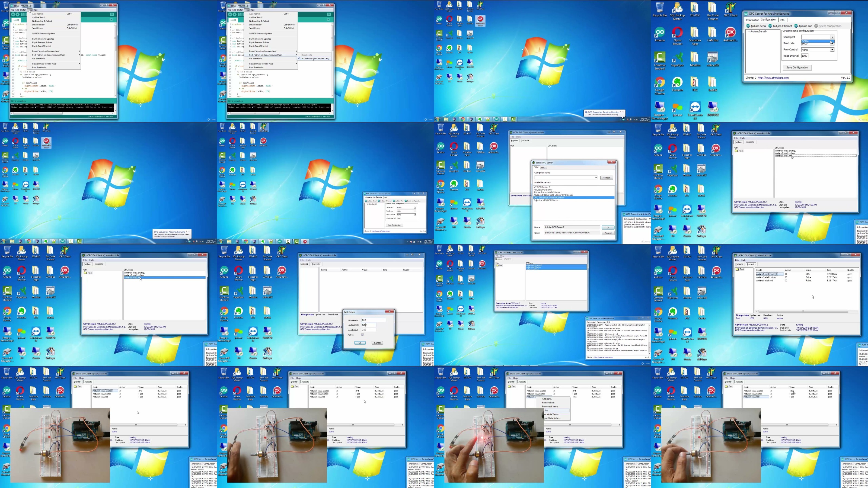
Task: Expand the Serial port dropdown
Action: point(832,37)
